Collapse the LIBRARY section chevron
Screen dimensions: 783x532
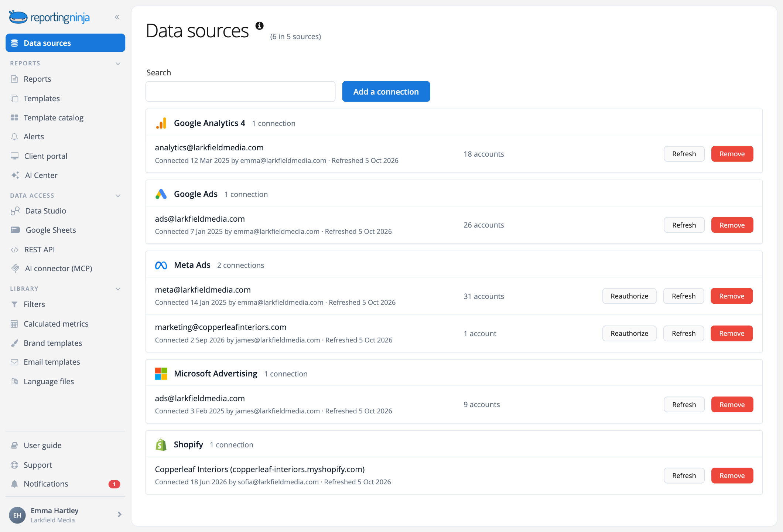point(118,289)
